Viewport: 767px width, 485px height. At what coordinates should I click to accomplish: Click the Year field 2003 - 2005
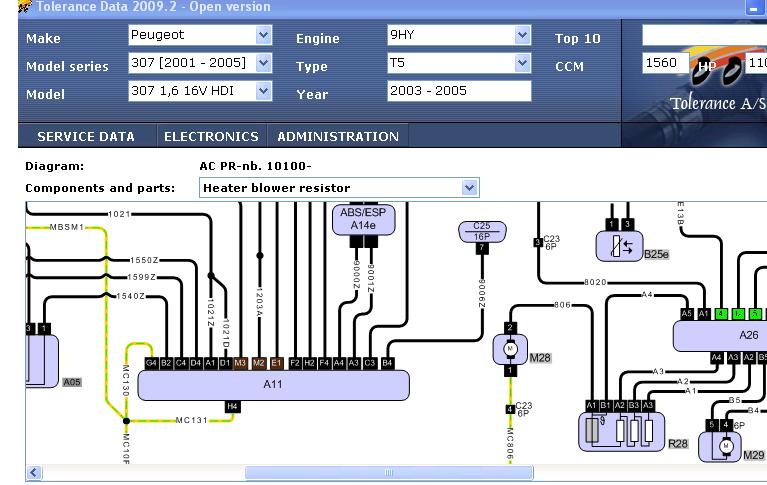[x=459, y=91]
